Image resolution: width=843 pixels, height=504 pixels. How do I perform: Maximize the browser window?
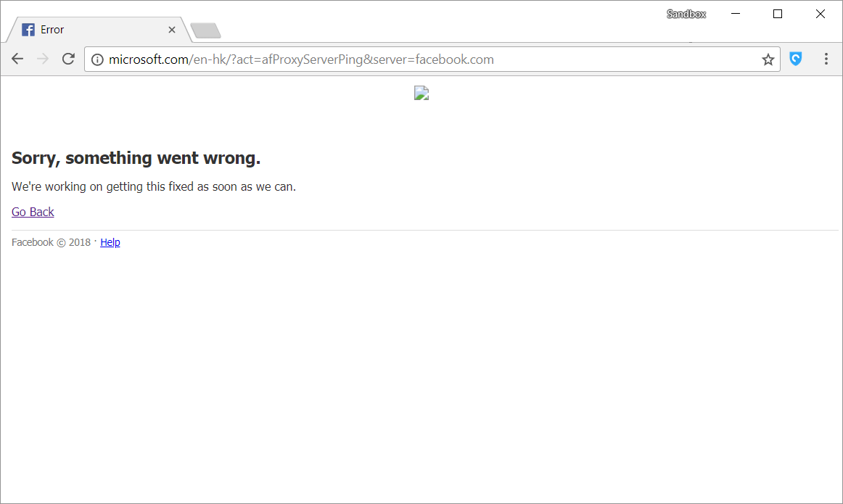778,14
